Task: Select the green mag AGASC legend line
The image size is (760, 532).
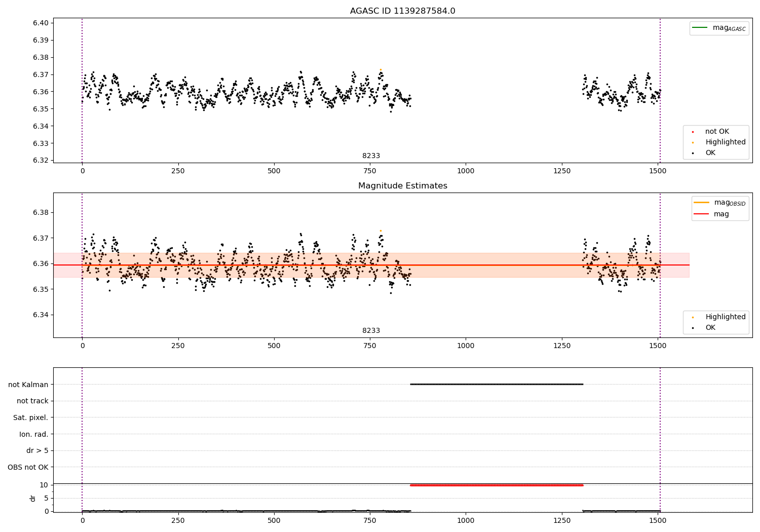Action: tap(700, 27)
